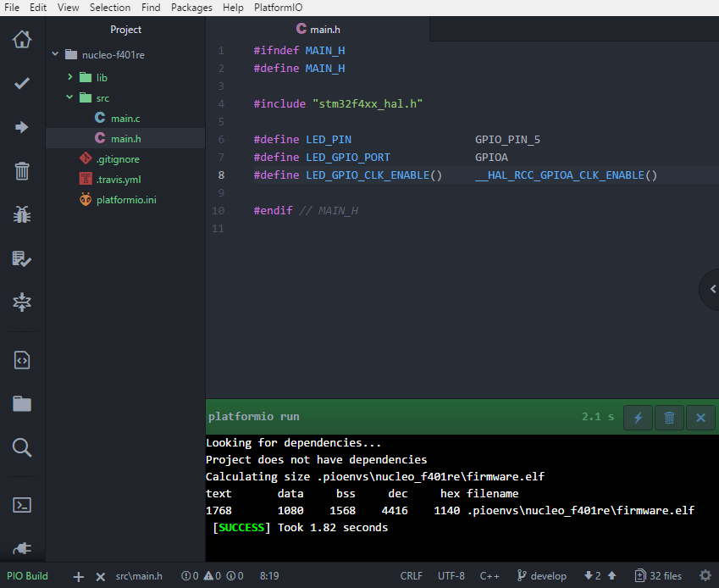Viewport: 719px width, 588px height.
Task: Click line number 4 in the gutter
Action: [221, 103]
